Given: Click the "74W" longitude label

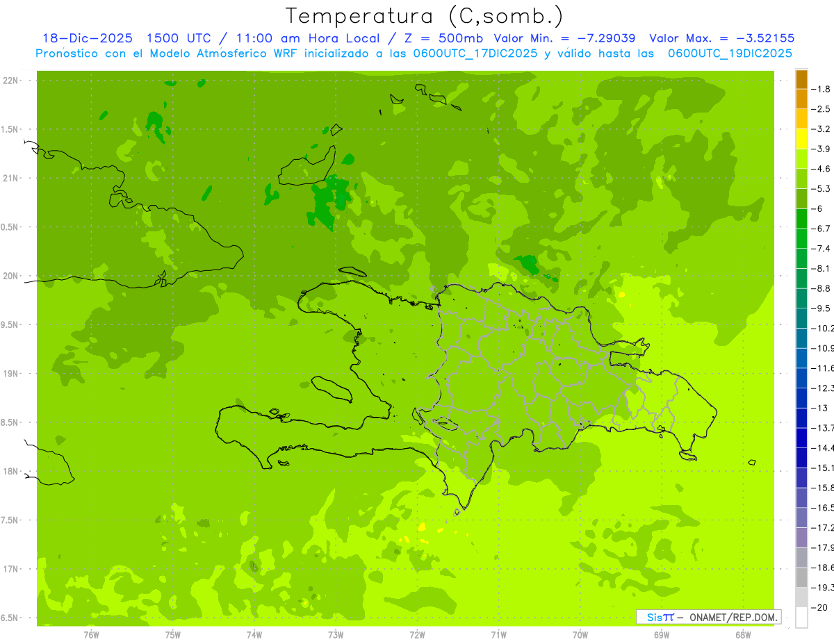Looking at the screenshot, I should [254, 635].
